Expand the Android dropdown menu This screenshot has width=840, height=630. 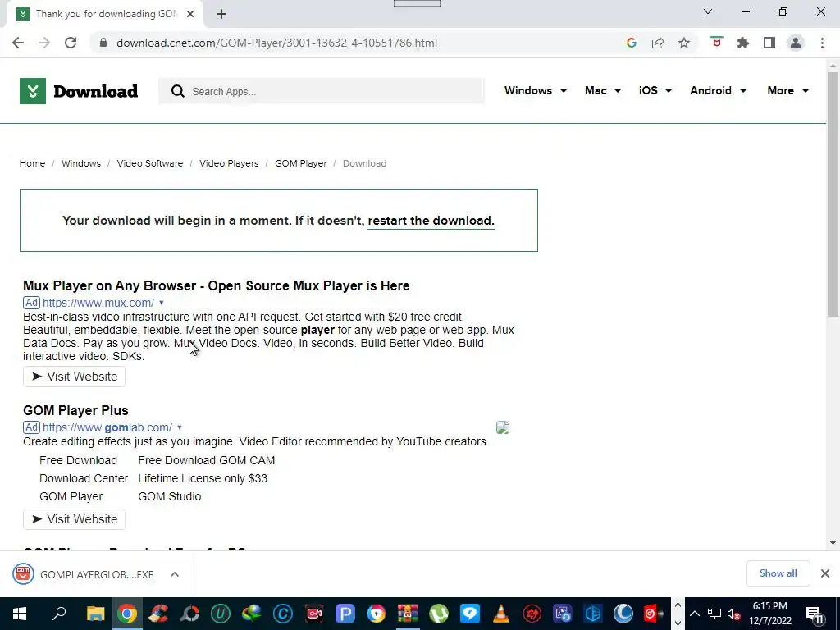coord(718,90)
